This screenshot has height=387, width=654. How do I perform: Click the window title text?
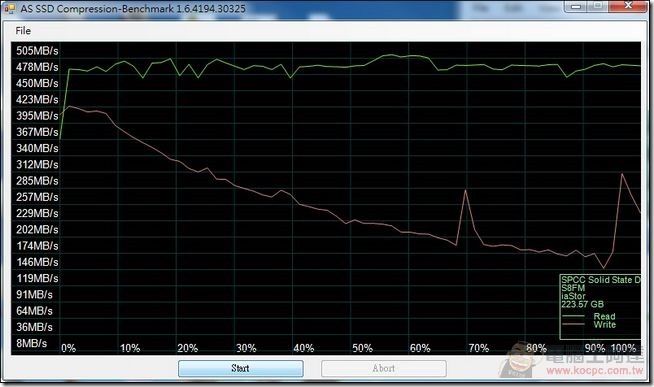click(133, 9)
